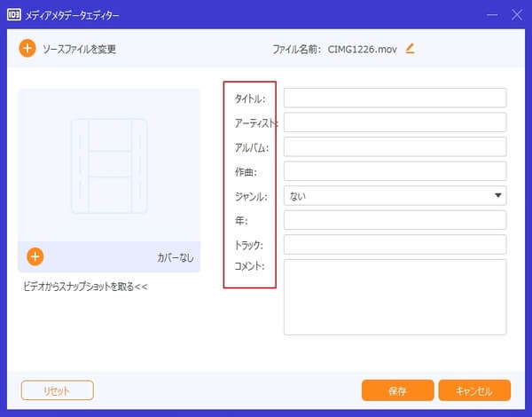
Task: Add cover image with orange plus icon
Action: (x=35, y=256)
